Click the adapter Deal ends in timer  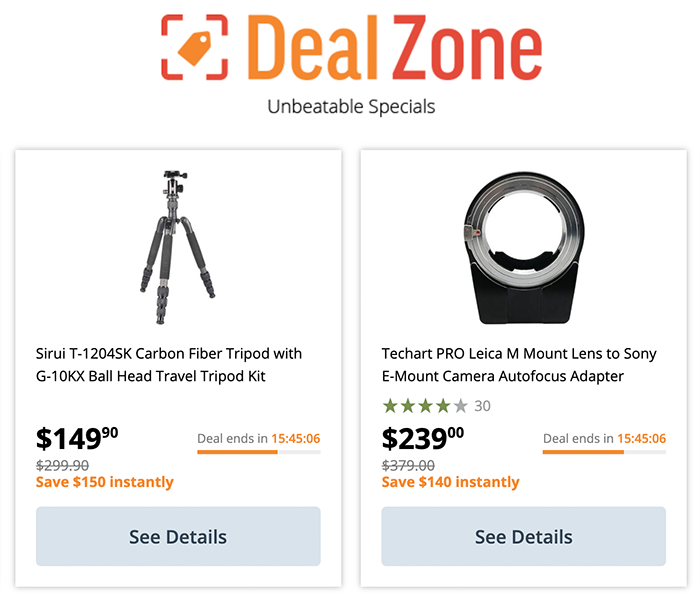point(604,438)
